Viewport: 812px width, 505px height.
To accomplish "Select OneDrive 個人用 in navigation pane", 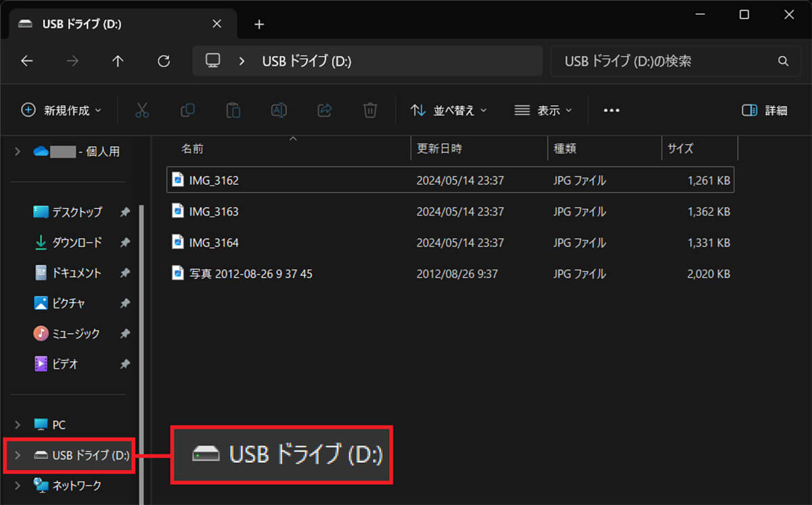I will pos(76,151).
